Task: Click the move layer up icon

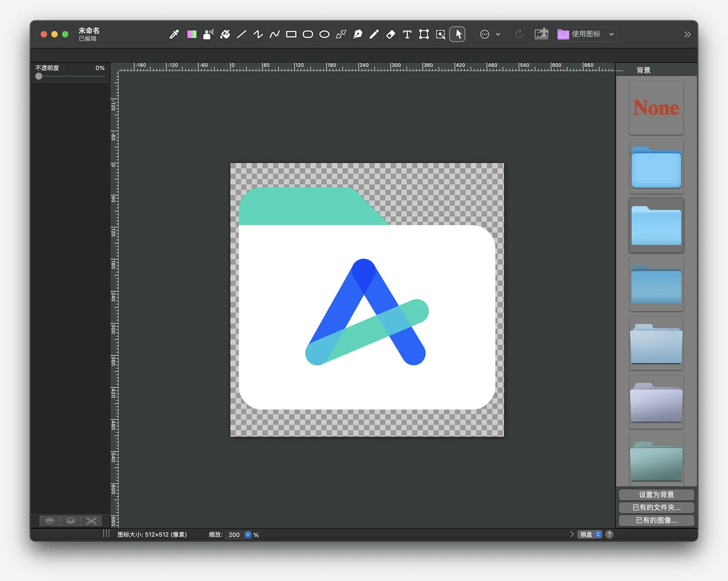Action: (x=50, y=521)
